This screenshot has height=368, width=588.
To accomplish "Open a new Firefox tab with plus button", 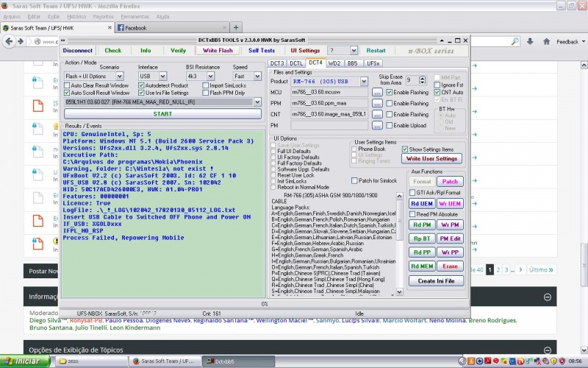I will tap(236, 27).
